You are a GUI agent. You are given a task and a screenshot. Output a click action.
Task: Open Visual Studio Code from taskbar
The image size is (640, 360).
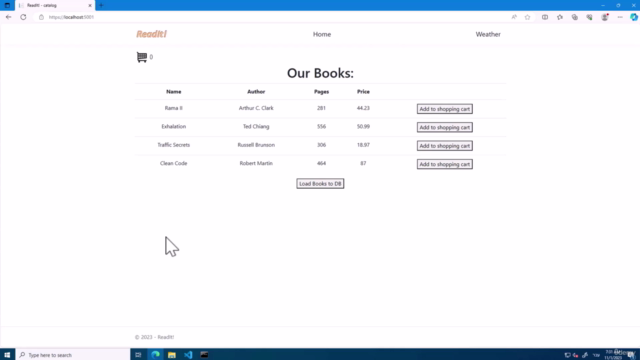(x=188, y=355)
